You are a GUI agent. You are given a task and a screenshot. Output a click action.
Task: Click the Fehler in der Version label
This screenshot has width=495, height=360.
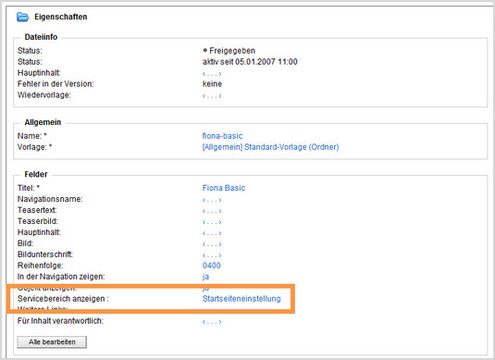coord(56,84)
